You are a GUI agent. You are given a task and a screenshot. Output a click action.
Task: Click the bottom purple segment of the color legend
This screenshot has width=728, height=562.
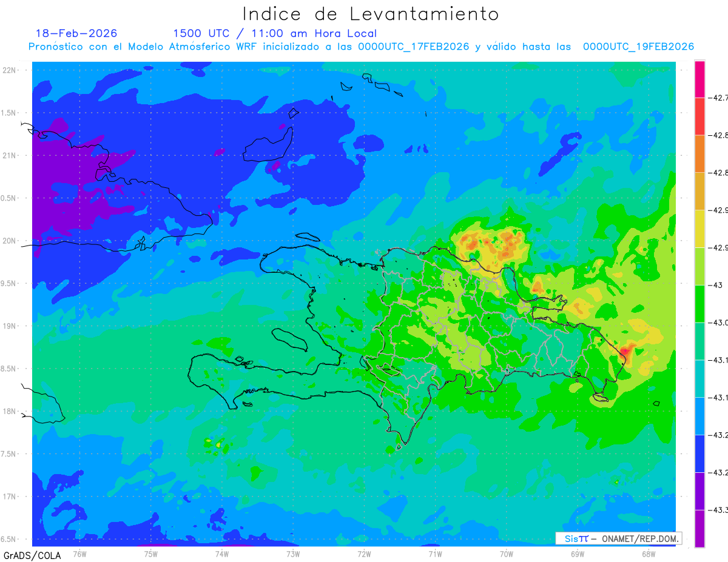[699, 528]
